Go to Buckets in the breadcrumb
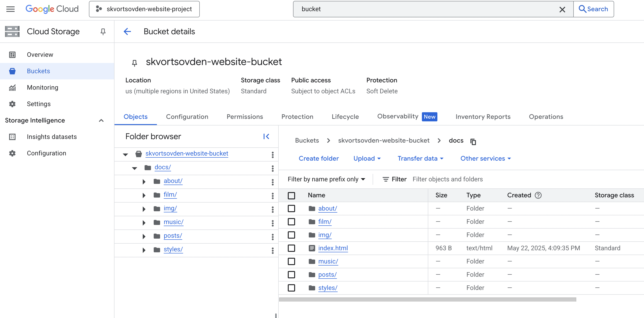This screenshot has width=644, height=318. (307, 141)
